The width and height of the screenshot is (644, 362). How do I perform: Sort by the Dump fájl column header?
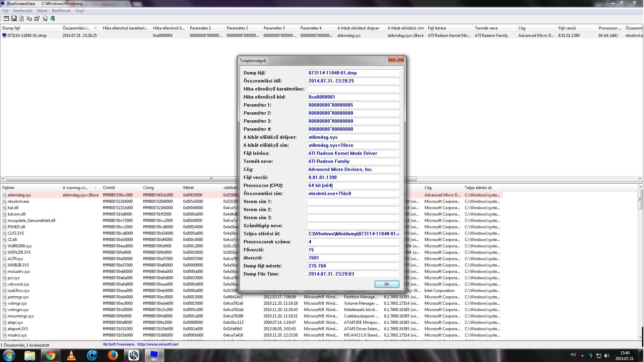pyautogui.click(x=30, y=28)
